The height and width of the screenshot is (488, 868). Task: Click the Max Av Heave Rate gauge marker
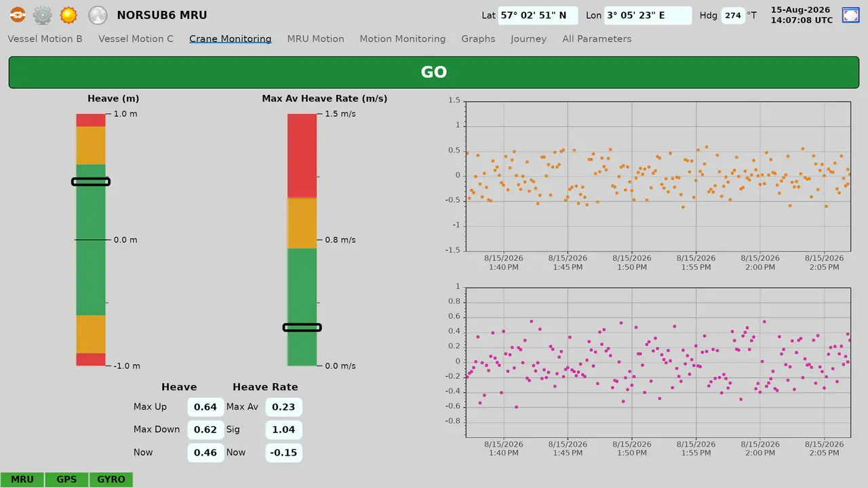point(302,327)
